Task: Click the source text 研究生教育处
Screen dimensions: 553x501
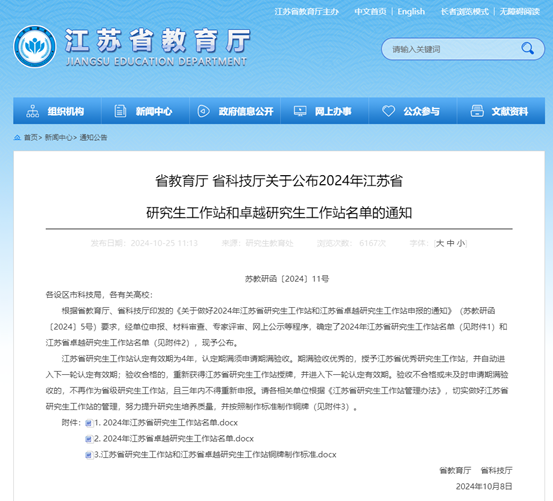Action: (269, 243)
